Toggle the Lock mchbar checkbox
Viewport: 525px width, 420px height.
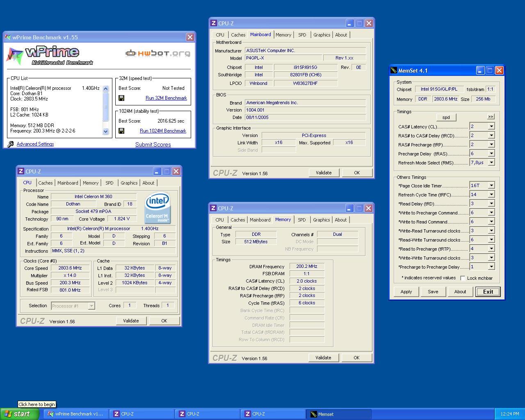[463, 278]
